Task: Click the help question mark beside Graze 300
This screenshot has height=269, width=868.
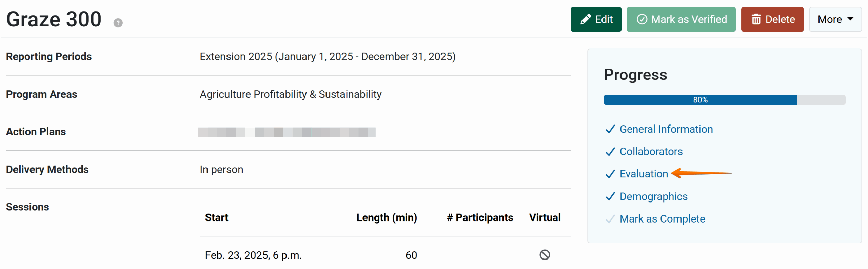Action: [x=118, y=23]
